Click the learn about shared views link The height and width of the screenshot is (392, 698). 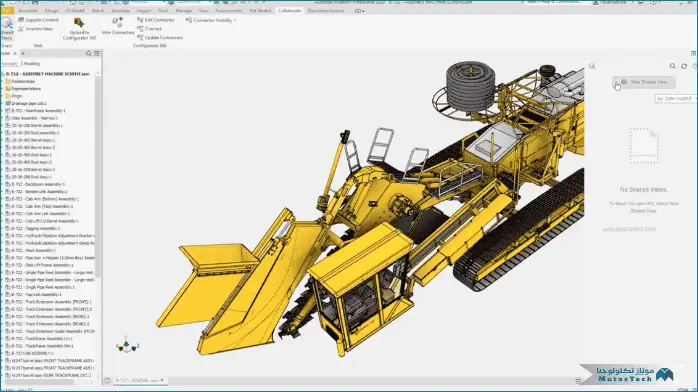coord(629,229)
